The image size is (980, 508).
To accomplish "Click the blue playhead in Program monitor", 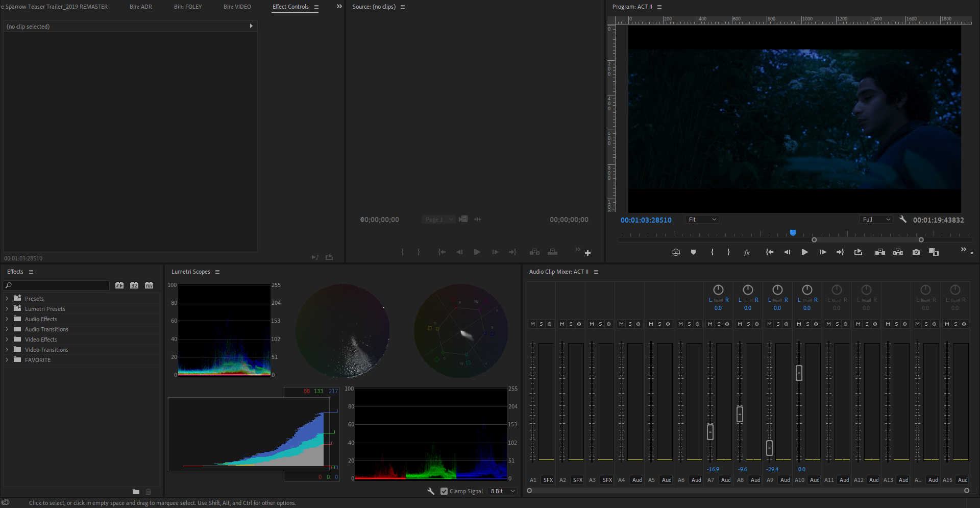I will (793, 233).
